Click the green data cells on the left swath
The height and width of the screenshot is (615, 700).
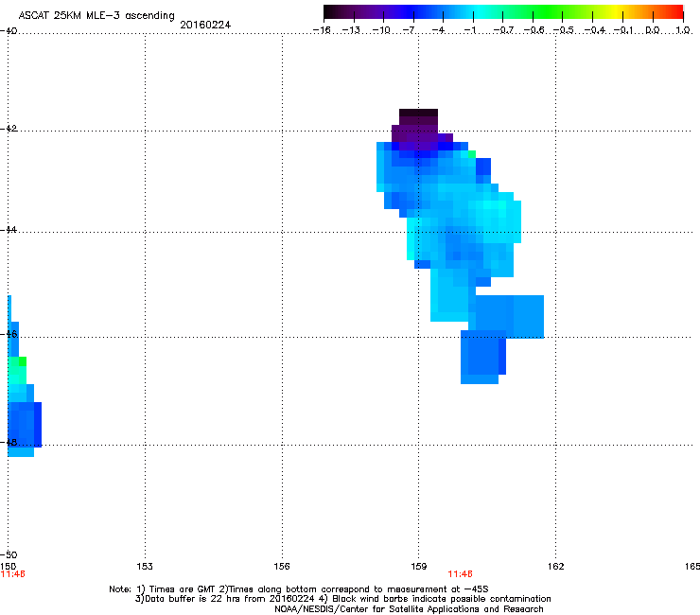17,370
